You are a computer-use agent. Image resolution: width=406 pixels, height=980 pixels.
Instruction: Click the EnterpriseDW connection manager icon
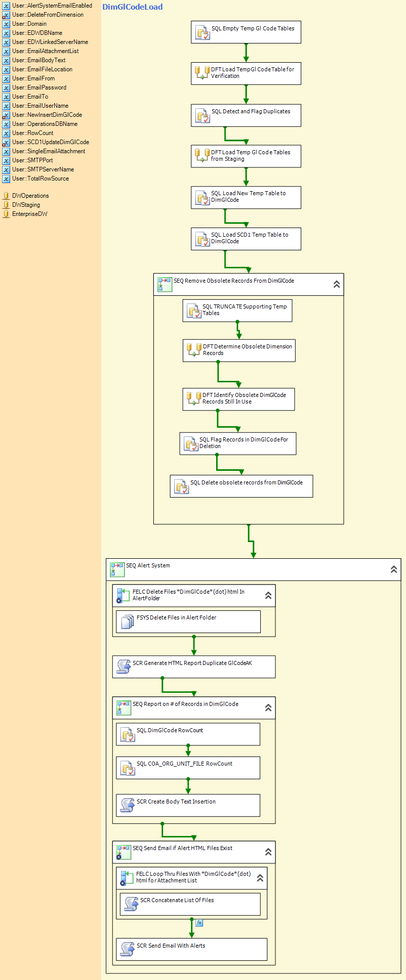coord(6,214)
